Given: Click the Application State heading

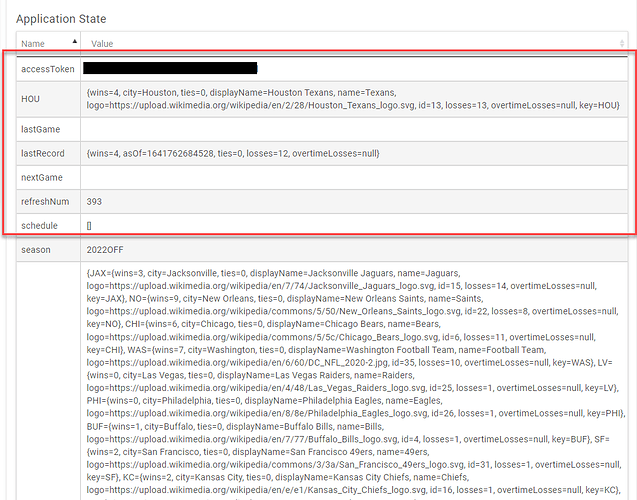Looking at the screenshot, I should (61, 19).
